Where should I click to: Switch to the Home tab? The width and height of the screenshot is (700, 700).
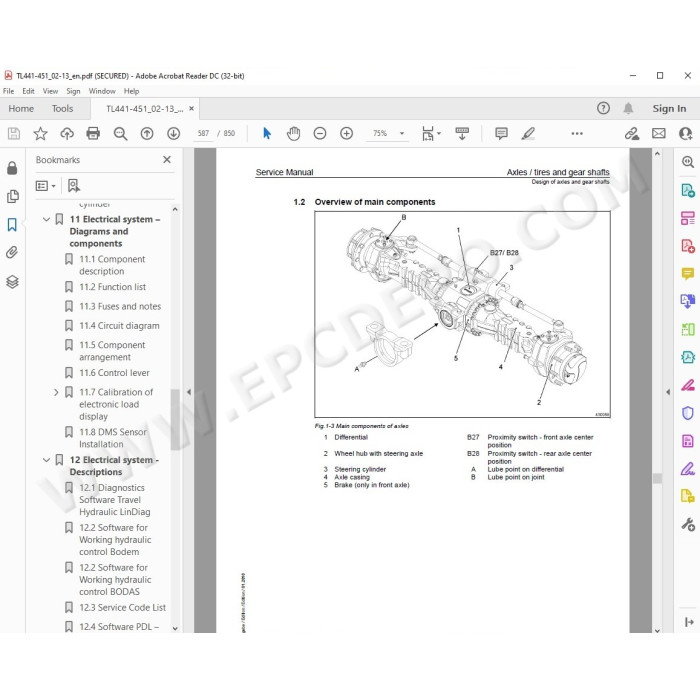click(x=21, y=108)
